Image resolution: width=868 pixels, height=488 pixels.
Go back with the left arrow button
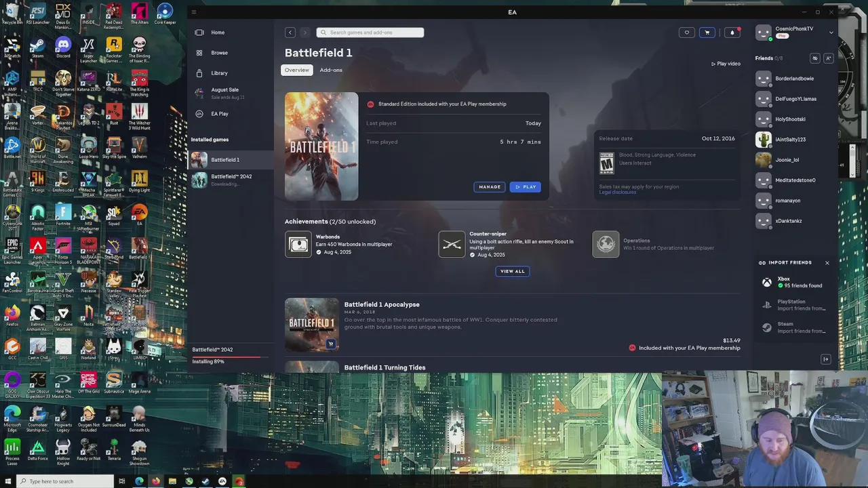click(290, 33)
